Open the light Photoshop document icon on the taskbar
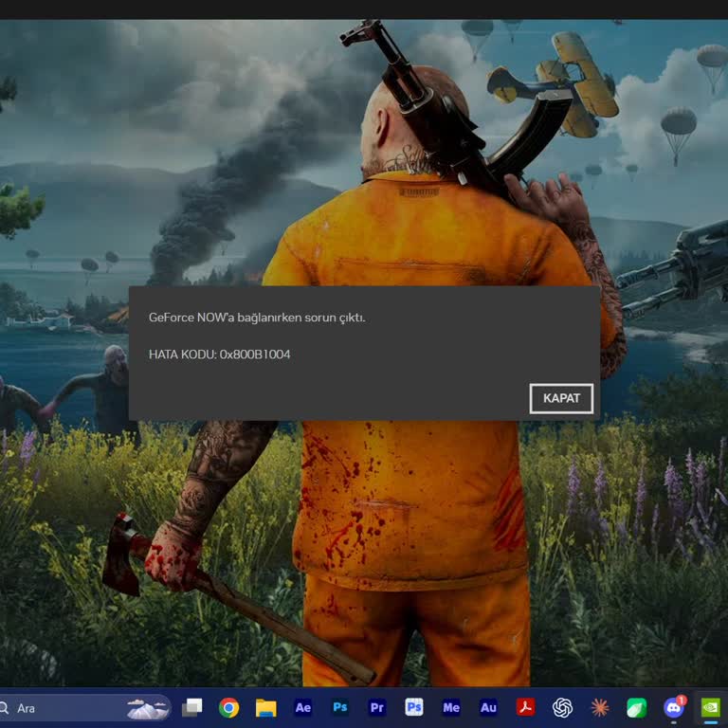 point(413,707)
